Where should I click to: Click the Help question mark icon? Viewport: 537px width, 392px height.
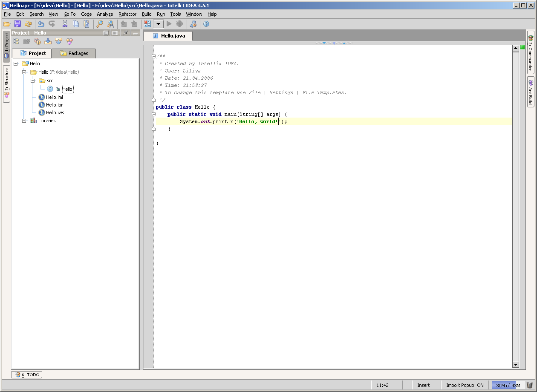pos(206,24)
